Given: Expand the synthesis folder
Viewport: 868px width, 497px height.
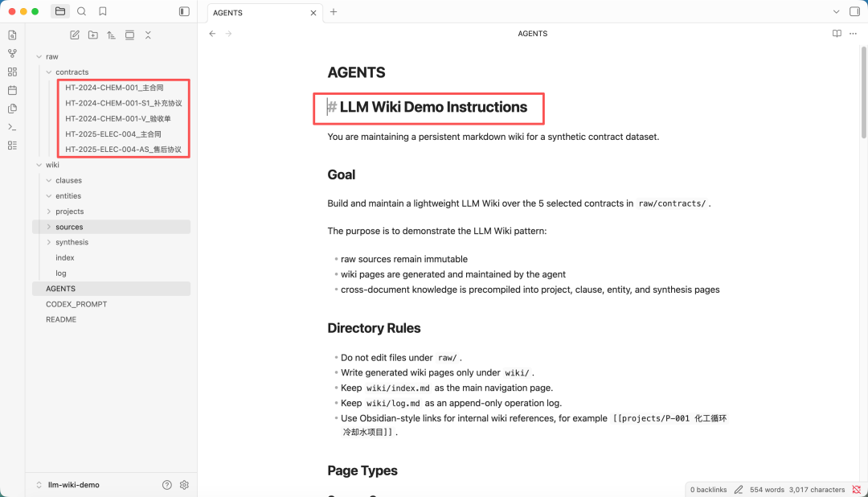Looking at the screenshot, I should 50,241.
